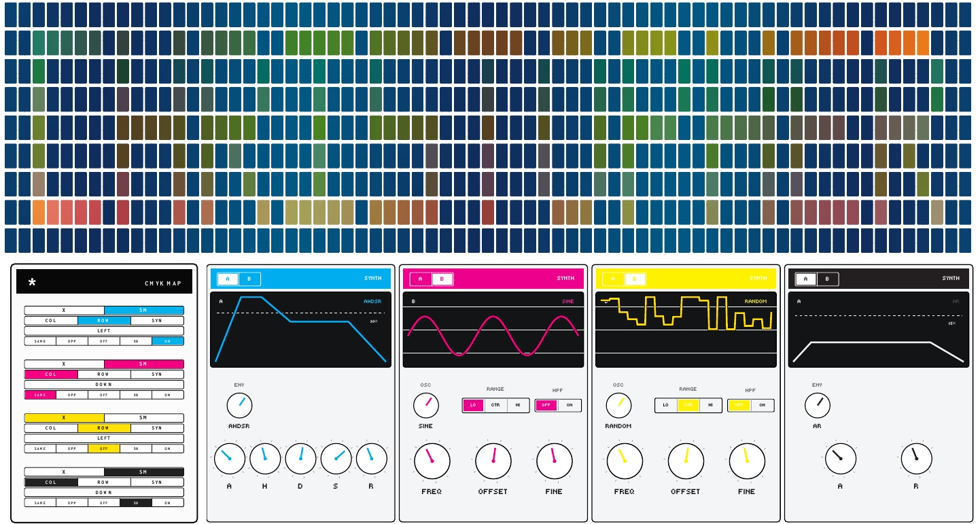Click the asterisk icon in CMYK MAP header
The width and height of the screenshot is (980, 524).
(x=32, y=283)
